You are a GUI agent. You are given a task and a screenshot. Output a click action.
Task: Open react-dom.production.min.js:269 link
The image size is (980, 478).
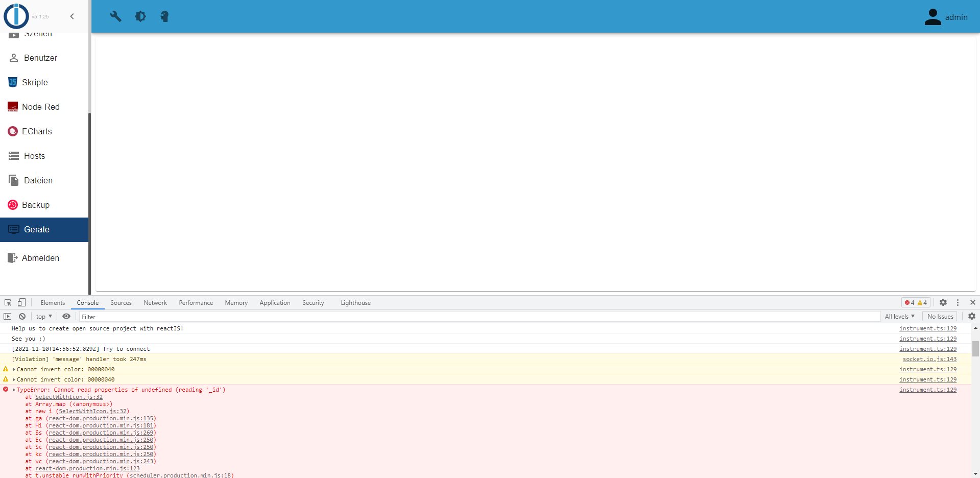101,433
